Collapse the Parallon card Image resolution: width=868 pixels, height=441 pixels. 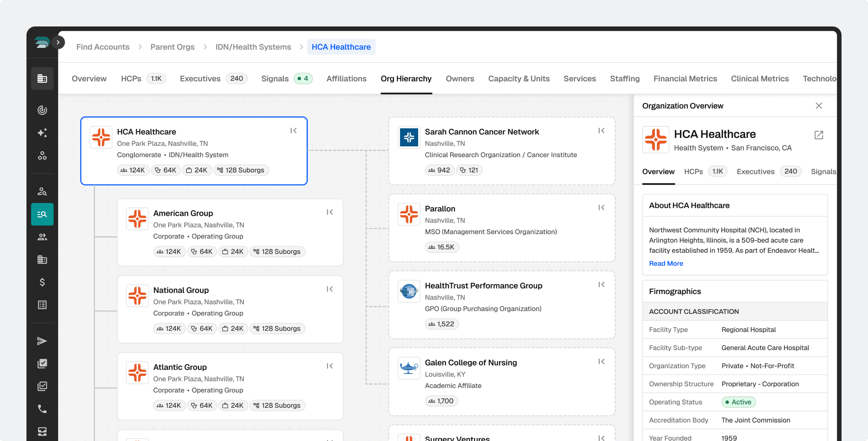point(601,208)
